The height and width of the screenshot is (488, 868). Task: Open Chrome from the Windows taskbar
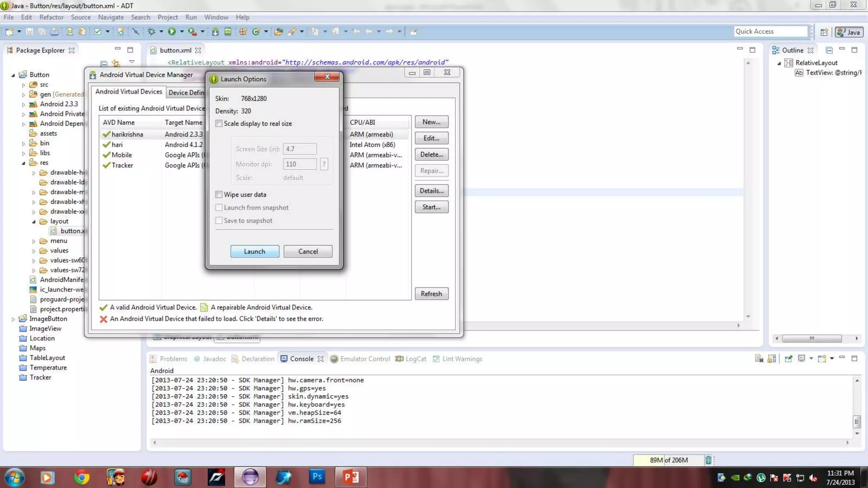(x=82, y=477)
